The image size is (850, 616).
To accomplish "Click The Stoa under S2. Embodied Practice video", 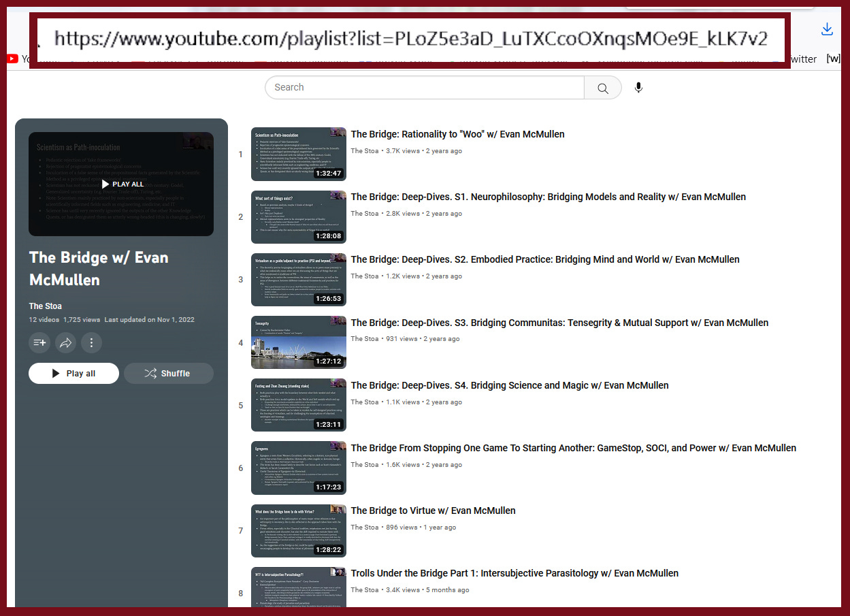I will tap(365, 276).
